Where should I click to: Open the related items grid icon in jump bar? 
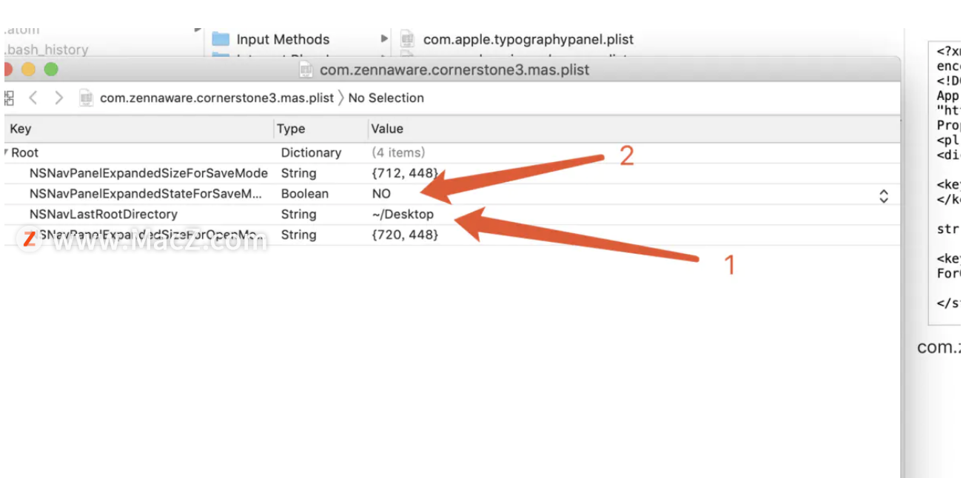pyautogui.click(x=9, y=98)
